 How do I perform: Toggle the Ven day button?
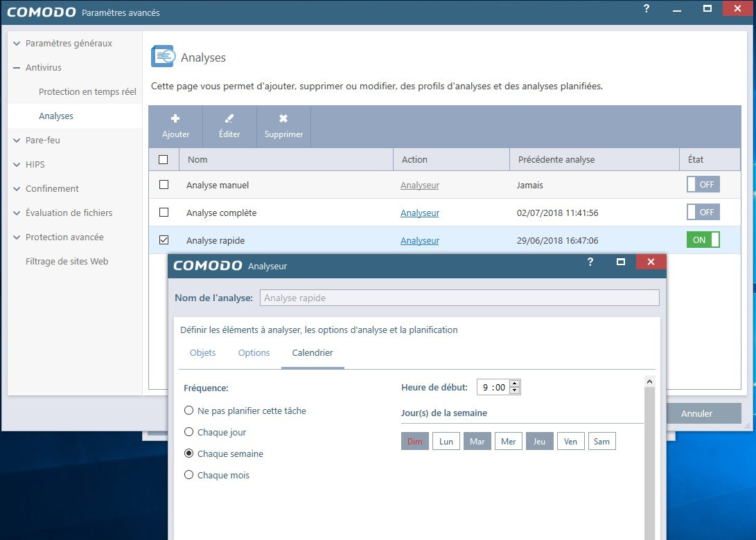click(x=571, y=441)
